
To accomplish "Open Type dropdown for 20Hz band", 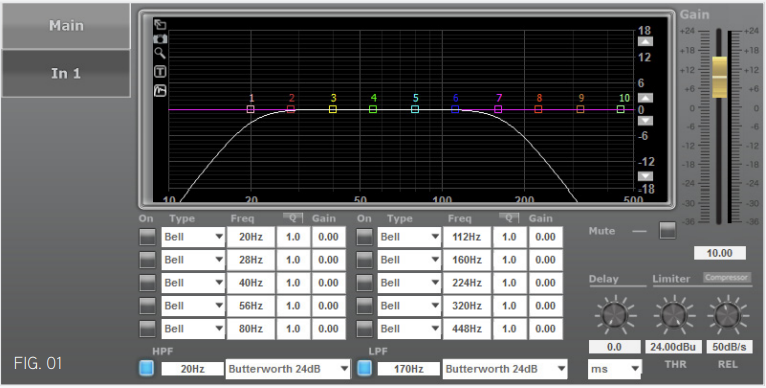I will coord(193,237).
